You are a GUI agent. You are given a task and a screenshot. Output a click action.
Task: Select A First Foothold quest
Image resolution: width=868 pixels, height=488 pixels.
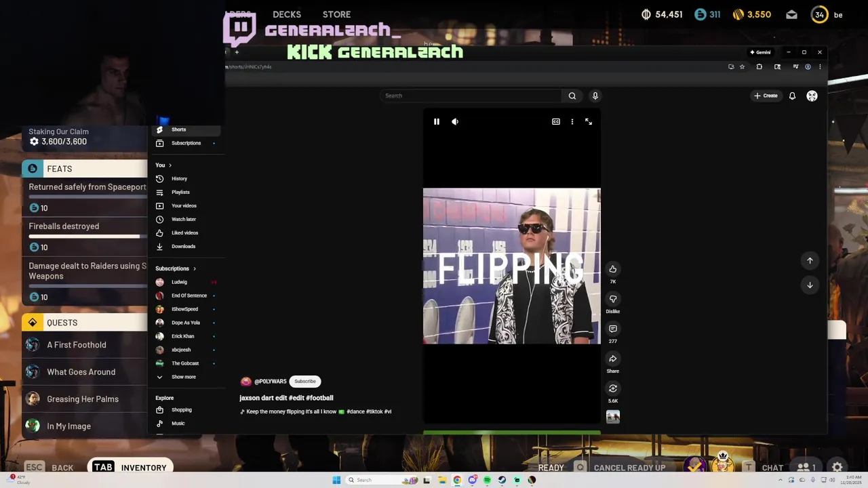pyautogui.click(x=85, y=345)
